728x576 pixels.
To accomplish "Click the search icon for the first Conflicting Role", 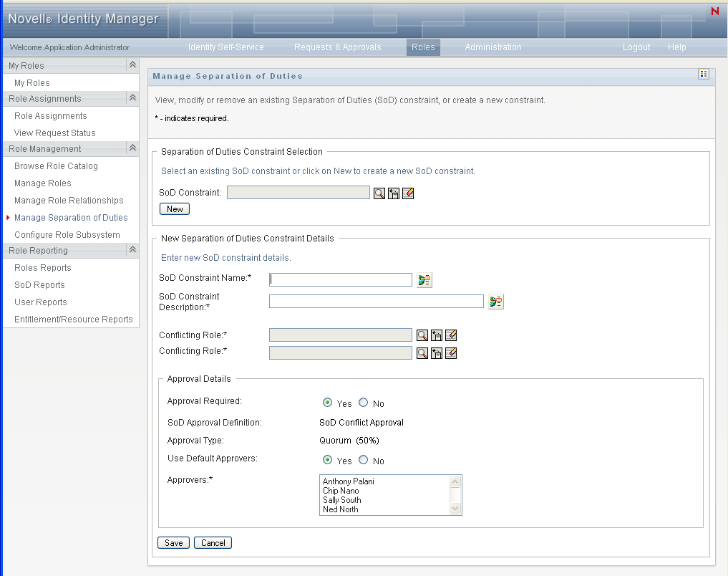I will (422, 335).
